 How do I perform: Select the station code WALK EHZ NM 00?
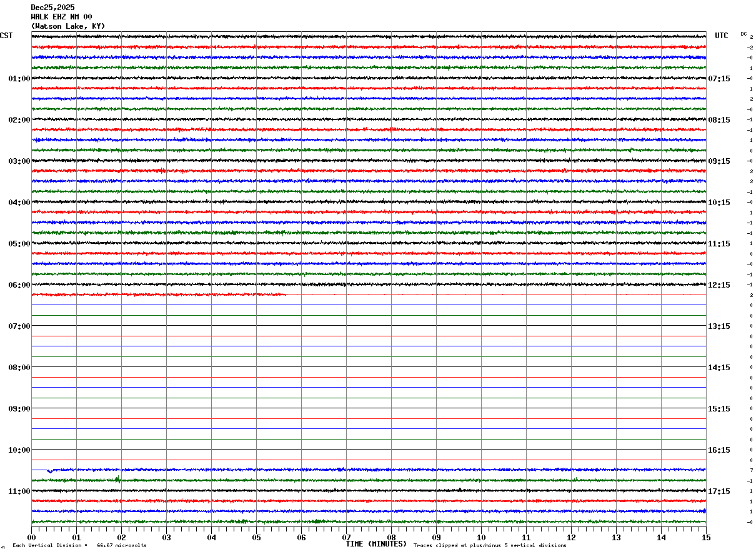pos(61,17)
